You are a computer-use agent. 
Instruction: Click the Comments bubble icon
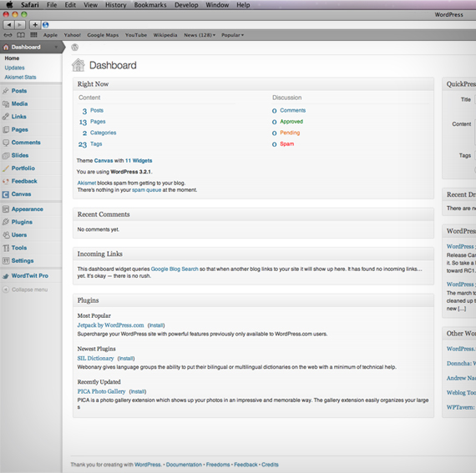6,143
